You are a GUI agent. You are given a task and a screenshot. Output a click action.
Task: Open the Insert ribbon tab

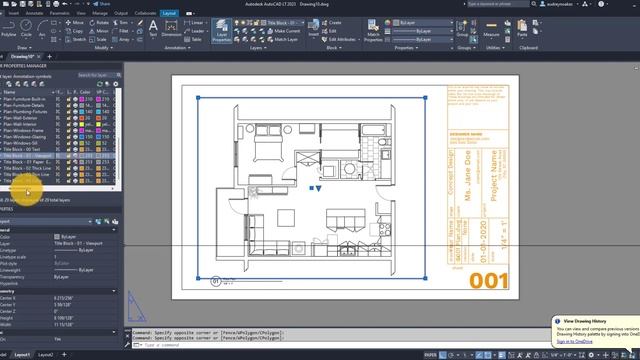[x=14, y=13]
